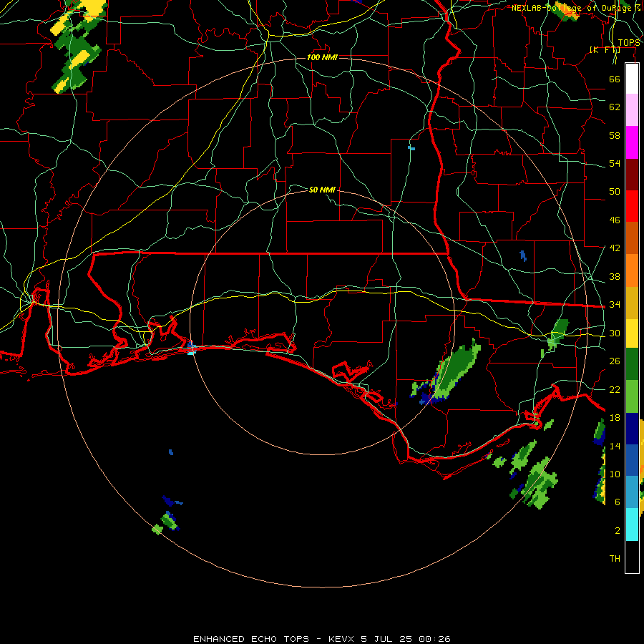Click the "5 JUL 25 00:26" timestamp

[x=406, y=639]
